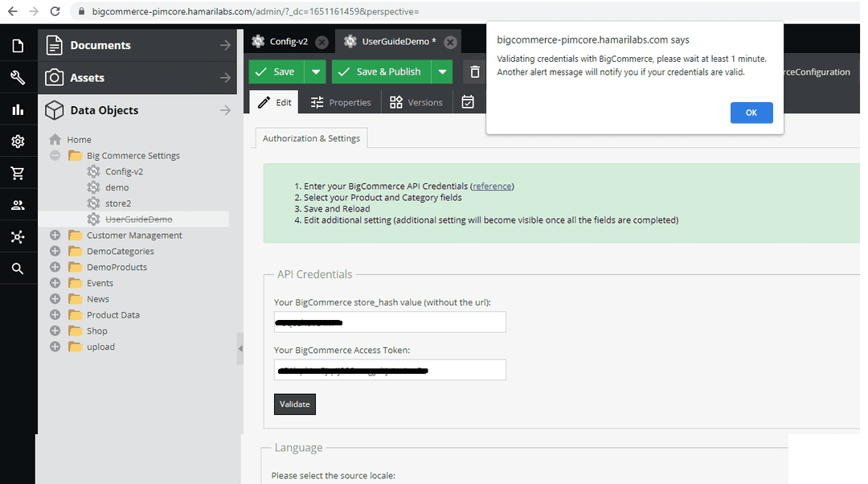Expand the DemoCategories folder
Screen dimensions: 868x484
pyautogui.click(x=55, y=251)
